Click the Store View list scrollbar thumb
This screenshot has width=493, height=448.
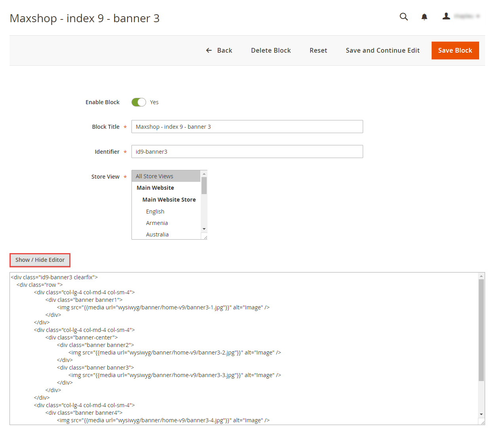[204, 185]
